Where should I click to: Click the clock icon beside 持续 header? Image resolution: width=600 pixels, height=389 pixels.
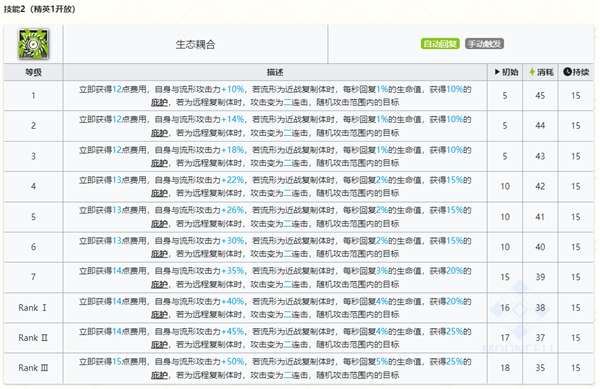(x=567, y=72)
